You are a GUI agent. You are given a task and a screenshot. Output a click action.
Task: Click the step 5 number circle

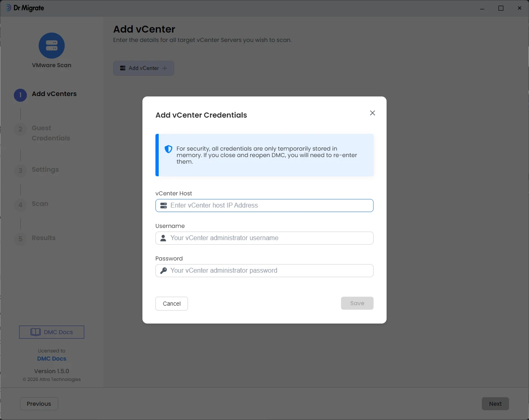pyautogui.click(x=20, y=239)
